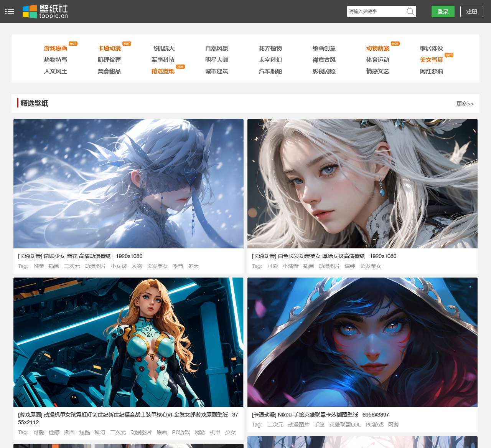Screen dimensions: 491x448
Task: Open the hamburger menu icon
Action: tap(10, 12)
